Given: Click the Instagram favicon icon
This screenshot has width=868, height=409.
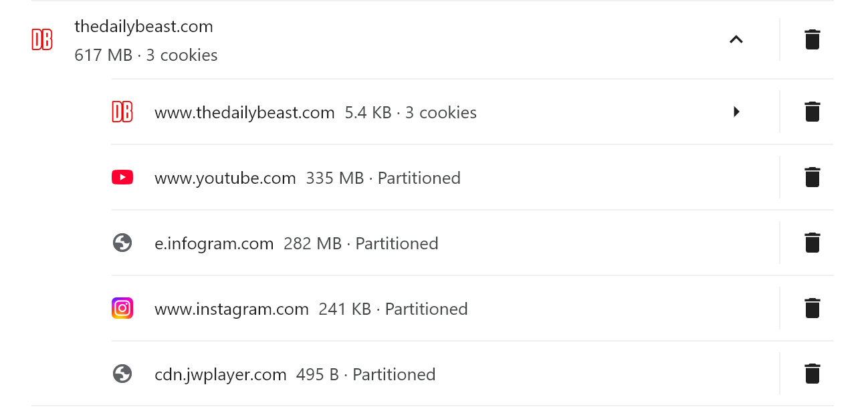Looking at the screenshot, I should coord(122,308).
